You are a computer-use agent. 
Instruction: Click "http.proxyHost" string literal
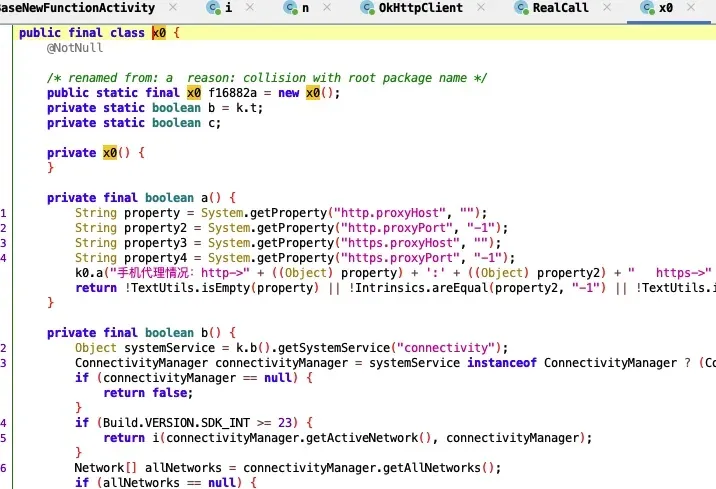[390, 213]
